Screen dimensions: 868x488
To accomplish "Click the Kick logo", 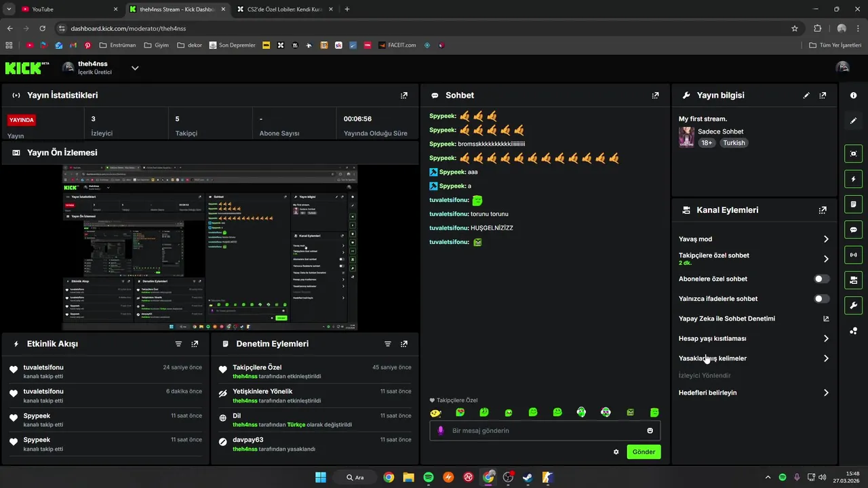I will pos(27,68).
